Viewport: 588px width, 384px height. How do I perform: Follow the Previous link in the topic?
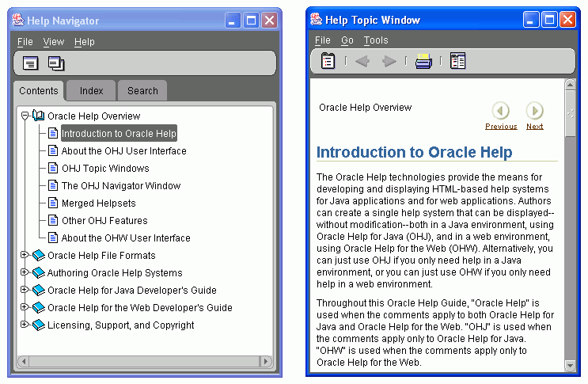tap(501, 127)
